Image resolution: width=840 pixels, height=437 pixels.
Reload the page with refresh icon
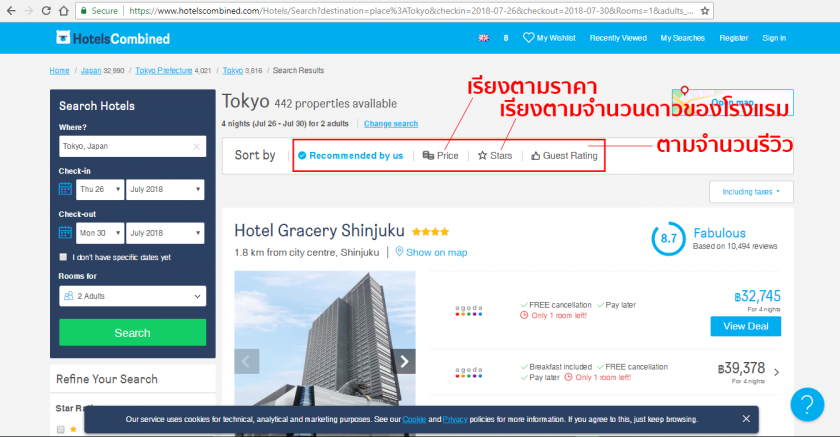46,11
